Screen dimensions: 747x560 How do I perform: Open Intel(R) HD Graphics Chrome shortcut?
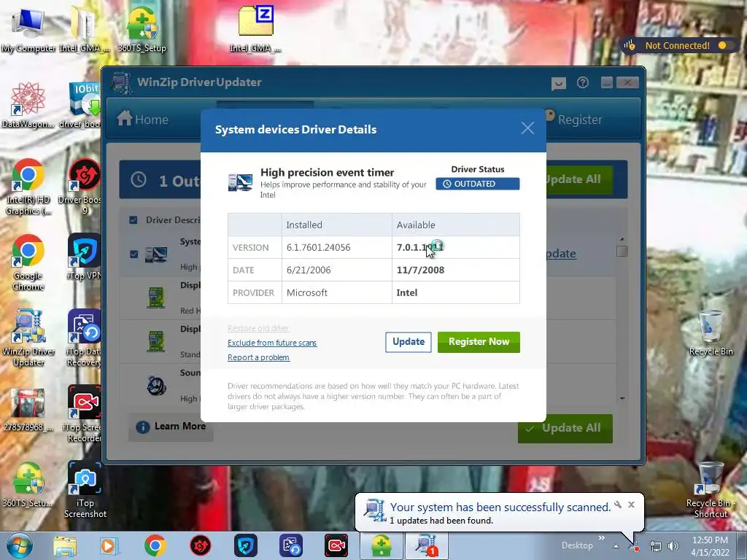(x=28, y=187)
